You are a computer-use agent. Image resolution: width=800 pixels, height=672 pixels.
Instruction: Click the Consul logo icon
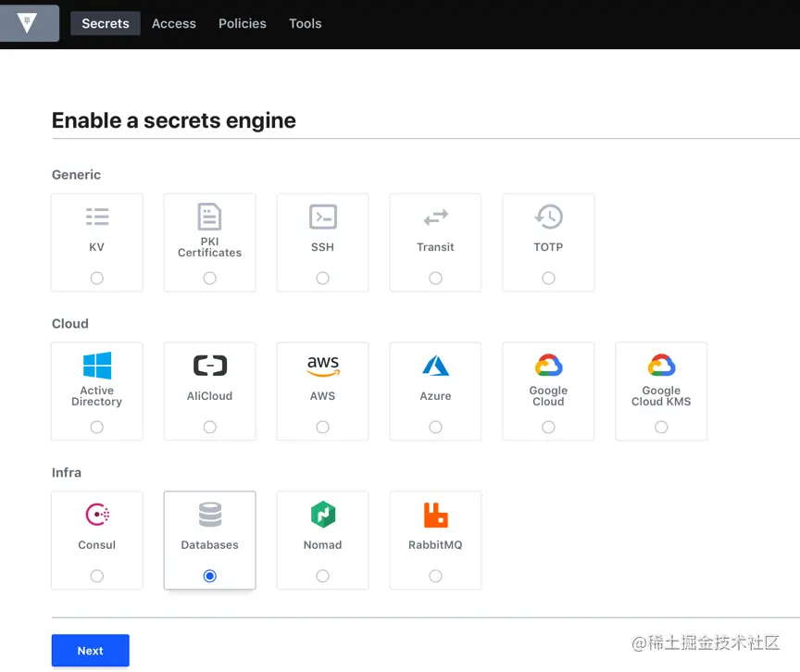97,514
